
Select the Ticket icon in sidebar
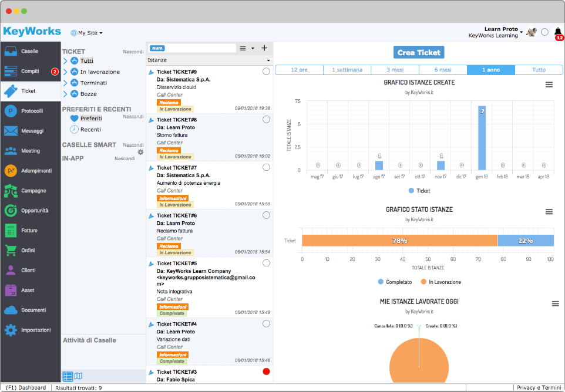(x=11, y=91)
